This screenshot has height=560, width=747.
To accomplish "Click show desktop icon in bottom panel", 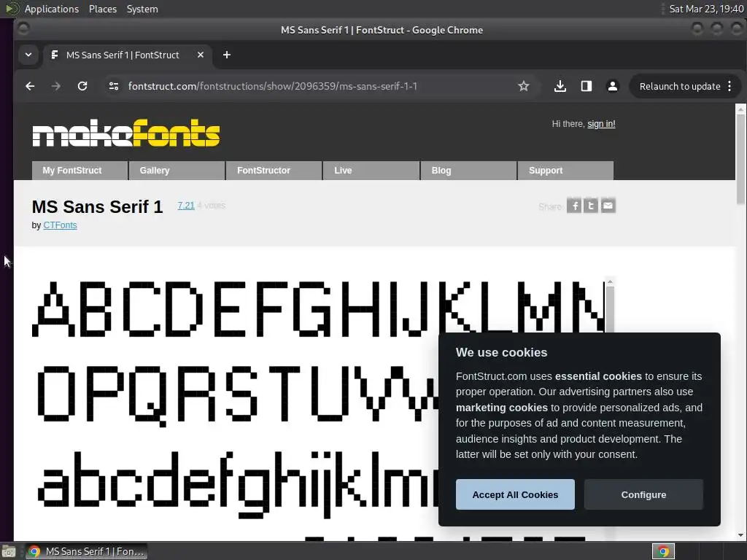I will 9,551.
